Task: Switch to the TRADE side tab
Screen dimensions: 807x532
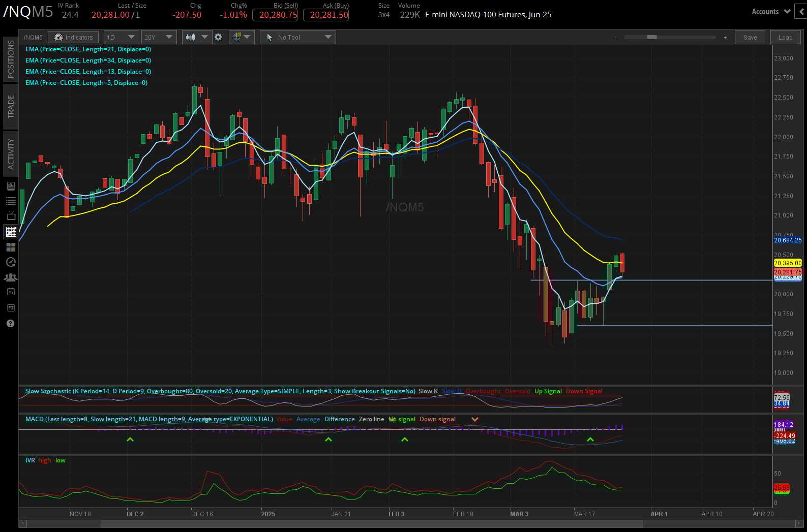Action: tap(11, 107)
